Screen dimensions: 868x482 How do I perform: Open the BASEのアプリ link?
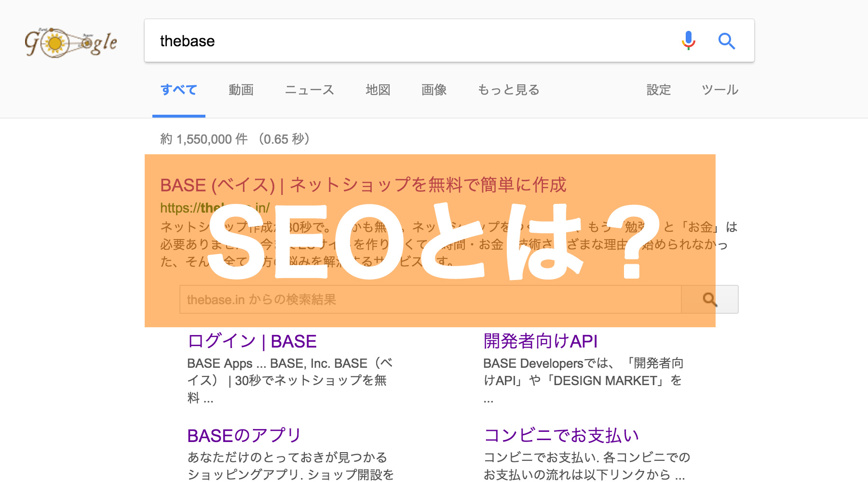click(x=244, y=436)
